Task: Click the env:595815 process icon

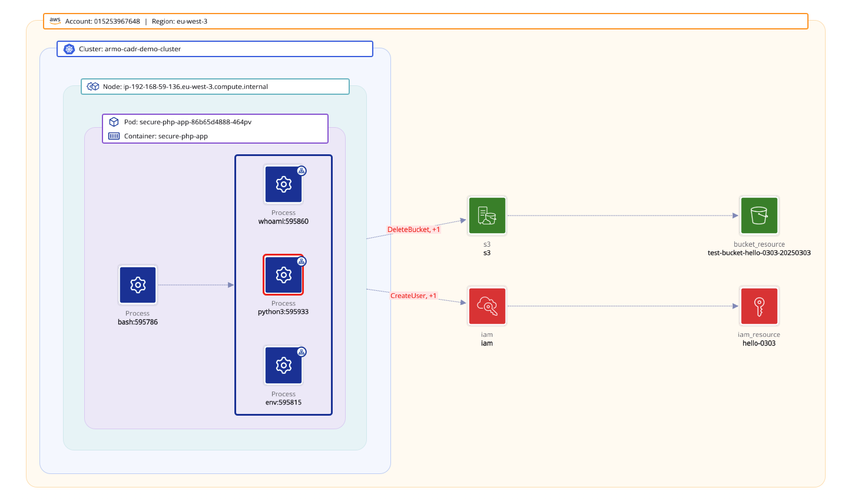Action: click(x=283, y=366)
